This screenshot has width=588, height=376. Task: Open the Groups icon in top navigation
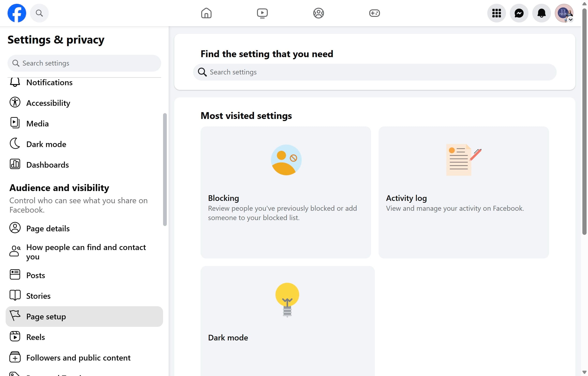[318, 13]
